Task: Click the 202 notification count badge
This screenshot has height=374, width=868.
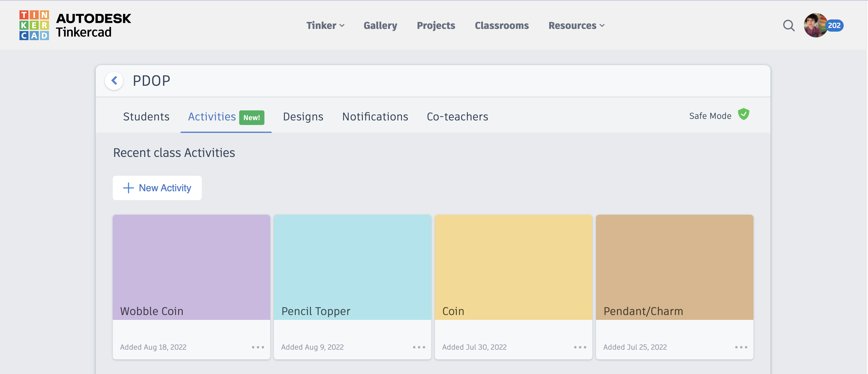Action: (x=834, y=26)
